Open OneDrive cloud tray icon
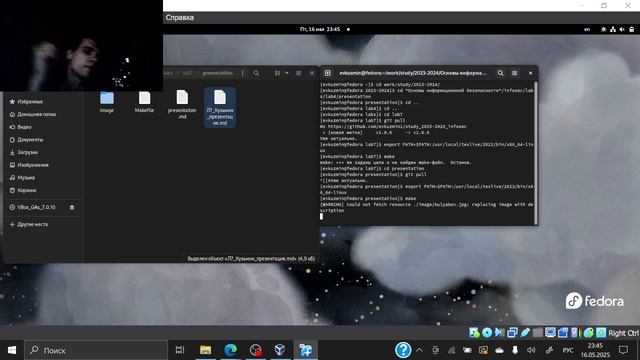This screenshot has height=360, width=640. tap(499, 350)
